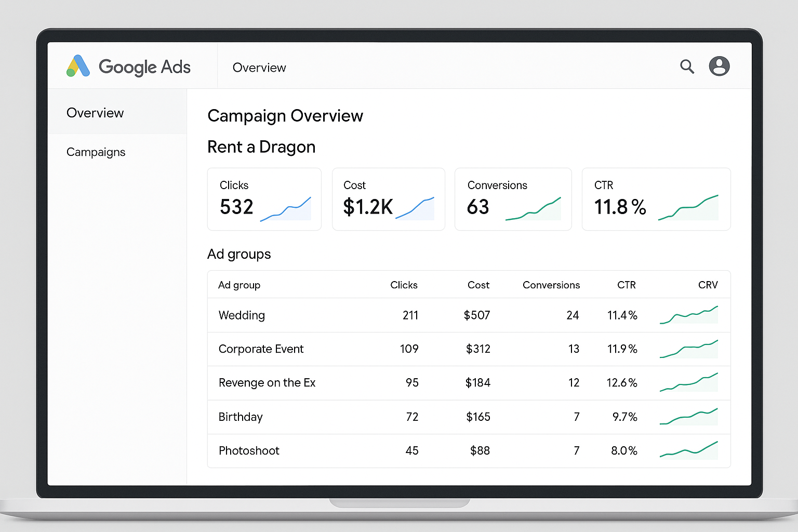Select the Rent a Dragon campaign title
The height and width of the screenshot is (532, 798).
(261, 147)
